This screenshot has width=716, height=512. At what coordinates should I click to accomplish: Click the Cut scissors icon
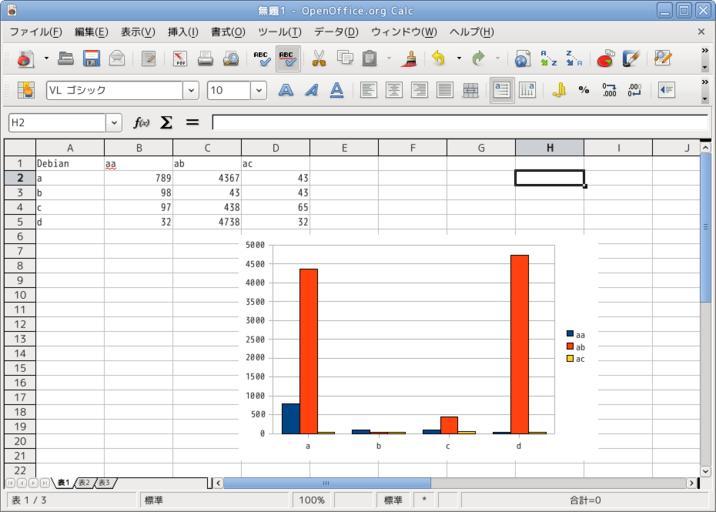tap(319, 59)
